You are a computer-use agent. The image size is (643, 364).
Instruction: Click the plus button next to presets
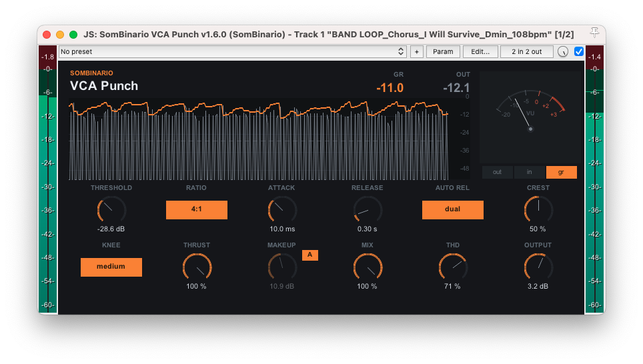417,51
